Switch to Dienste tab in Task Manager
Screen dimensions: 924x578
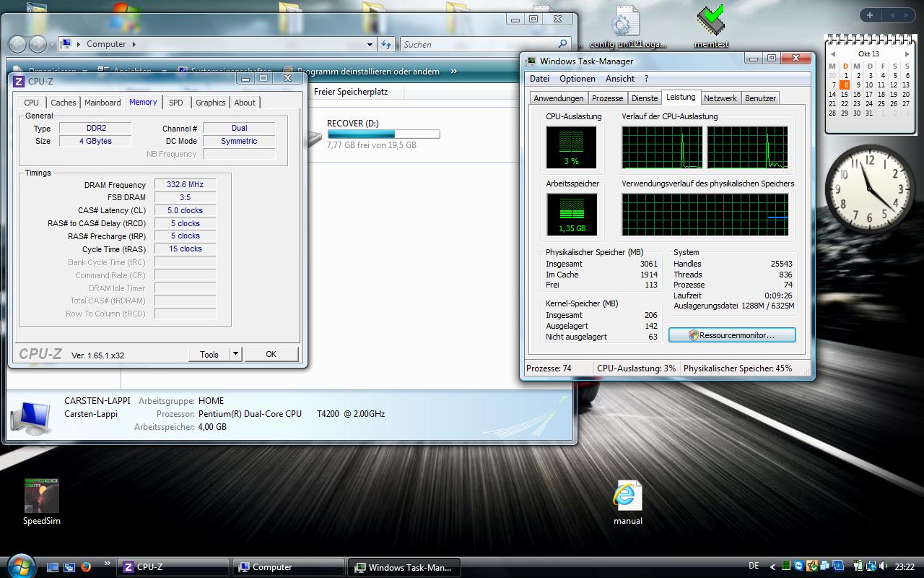pyautogui.click(x=645, y=98)
